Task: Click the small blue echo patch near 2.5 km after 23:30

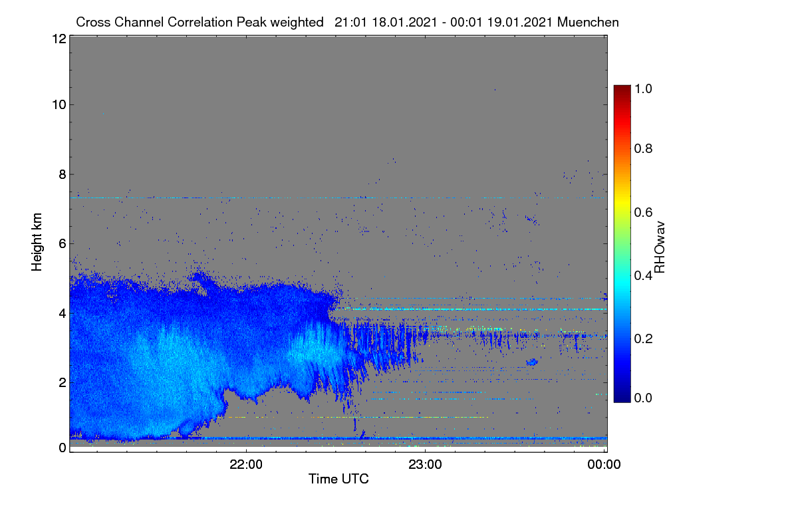Action: (x=532, y=362)
